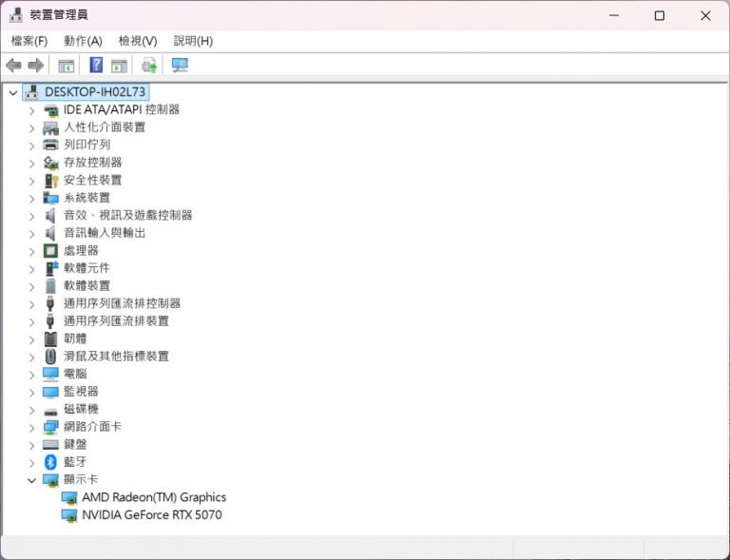Click the Forward arrow toolbar icon

[x=36, y=66]
